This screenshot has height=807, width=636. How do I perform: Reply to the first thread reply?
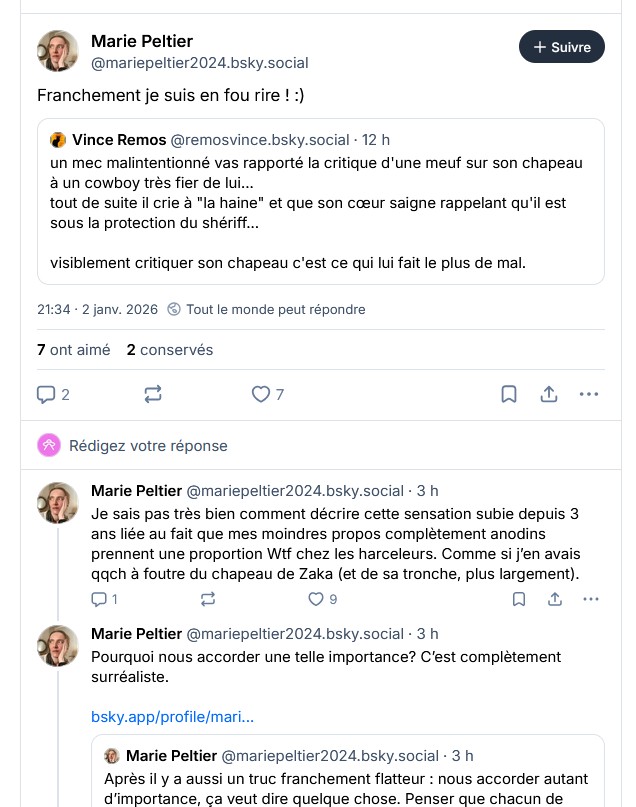click(x=99, y=599)
